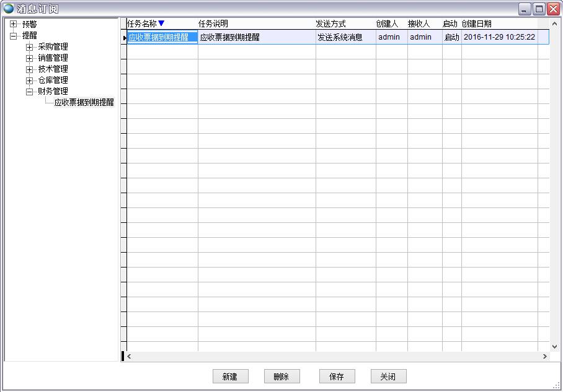Expand the 预警 tree node
This screenshot has width=563, height=392.
pyautogui.click(x=14, y=25)
